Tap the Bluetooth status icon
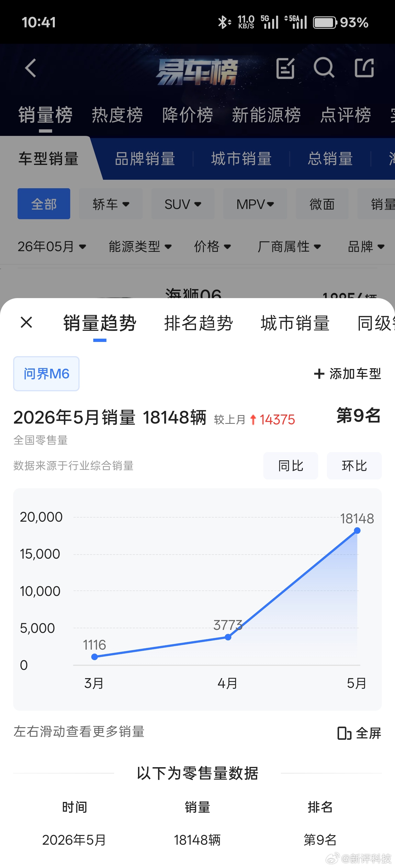The image size is (395, 868). pos(224,22)
